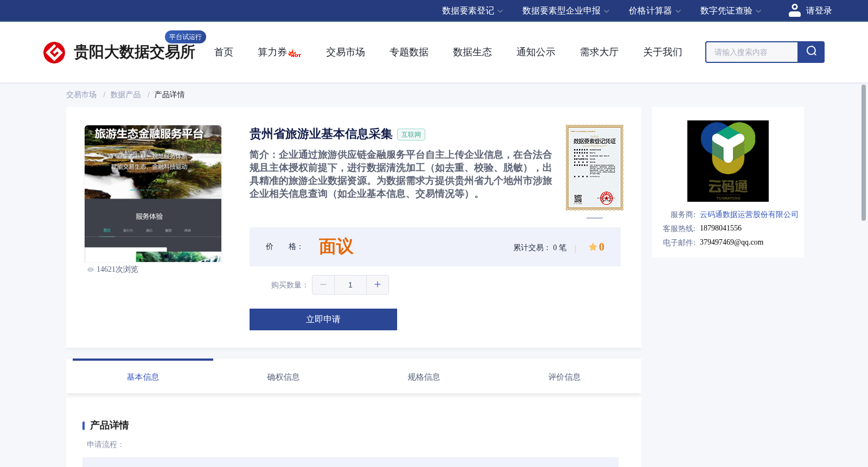Click the 贵阳大数据交易所 red logo icon
This screenshot has width=868, height=467.
coord(54,53)
